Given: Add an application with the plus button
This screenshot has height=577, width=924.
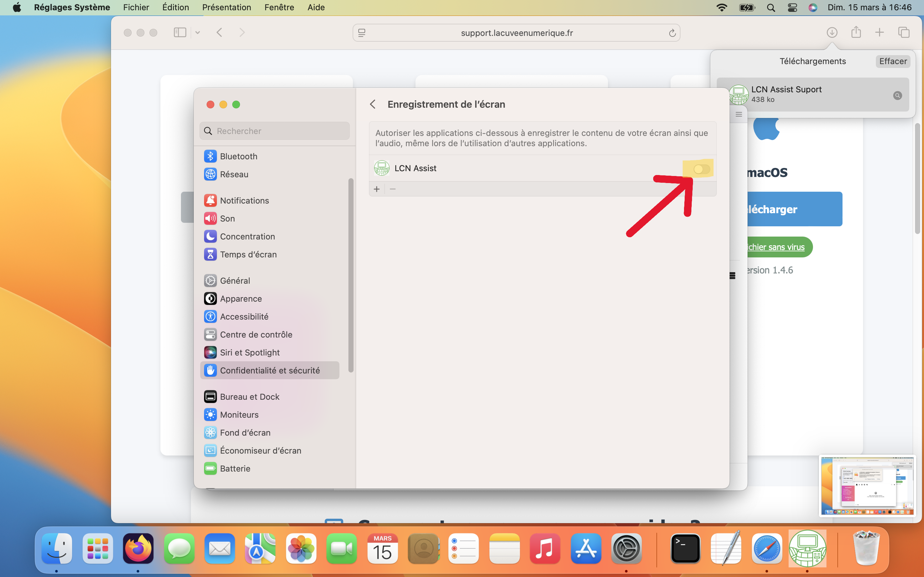Looking at the screenshot, I should point(376,189).
